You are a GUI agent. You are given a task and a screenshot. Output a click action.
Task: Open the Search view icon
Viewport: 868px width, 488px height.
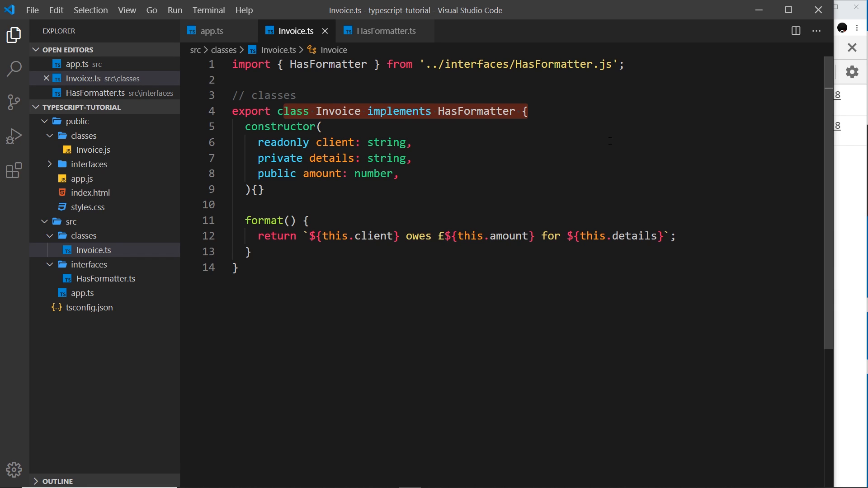[14, 69]
